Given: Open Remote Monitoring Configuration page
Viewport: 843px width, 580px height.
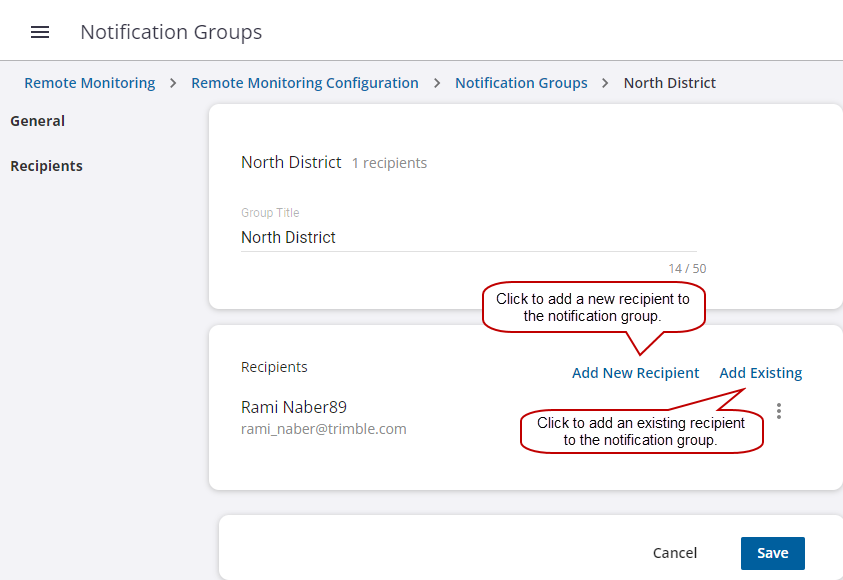Looking at the screenshot, I should (x=304, y=83).
